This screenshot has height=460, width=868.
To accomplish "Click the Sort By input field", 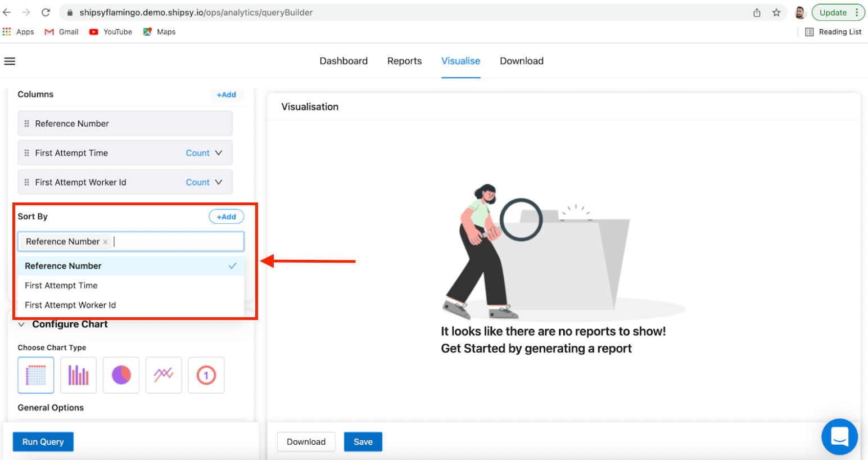I will pos(177,242).
